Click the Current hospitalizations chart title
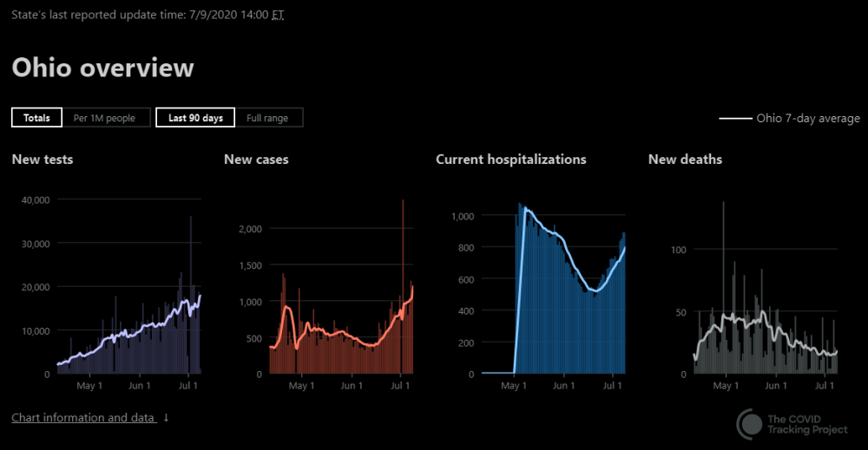This screenshot has width=868, height=450. pyautogui.click(x=511, y=160)
